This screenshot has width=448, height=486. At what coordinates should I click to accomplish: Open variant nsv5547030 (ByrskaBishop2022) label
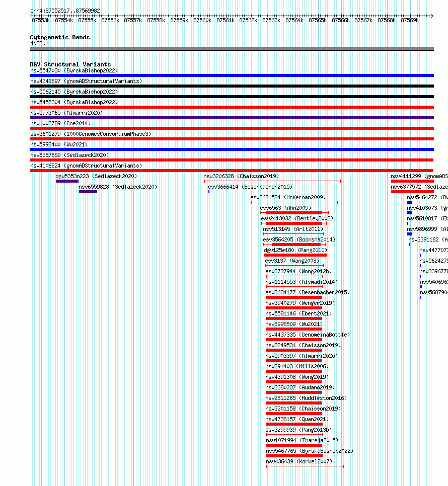[x=74, y=70]
